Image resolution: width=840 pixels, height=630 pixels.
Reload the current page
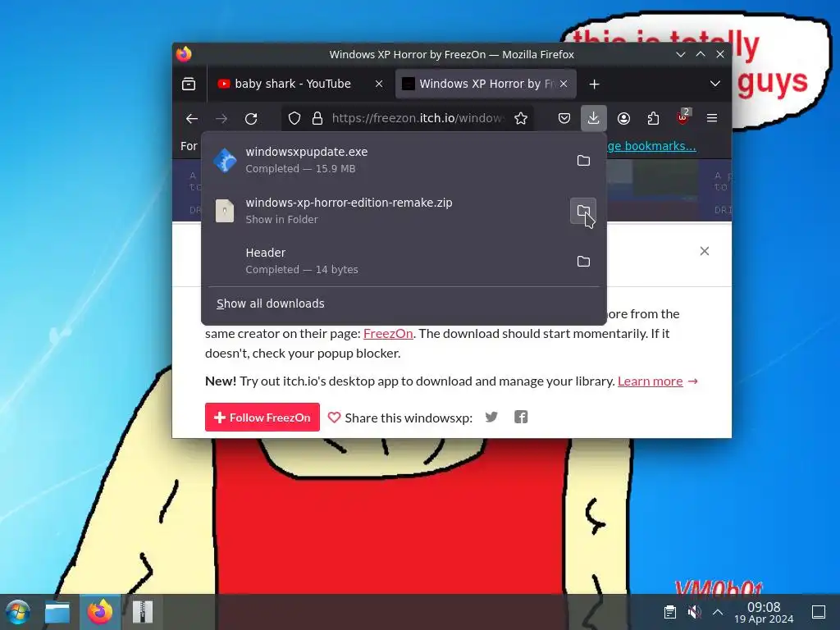click(x=251, y=118)
